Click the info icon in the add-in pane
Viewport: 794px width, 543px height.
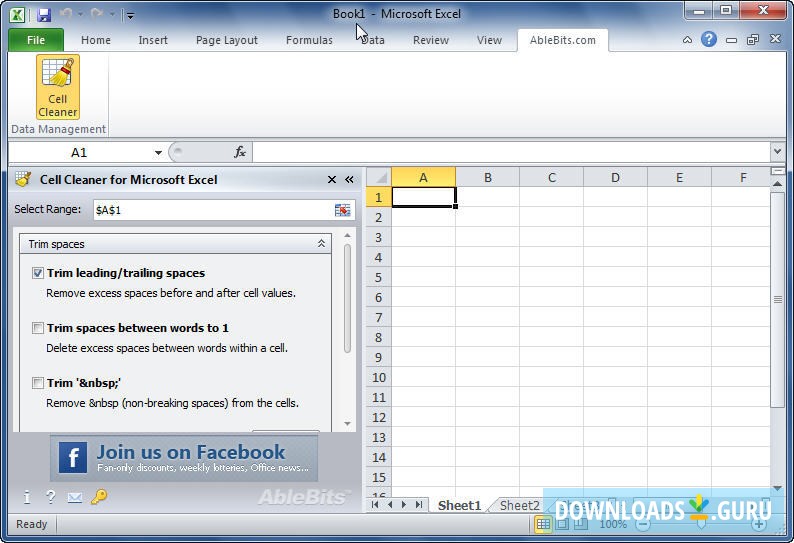(27, 497)
